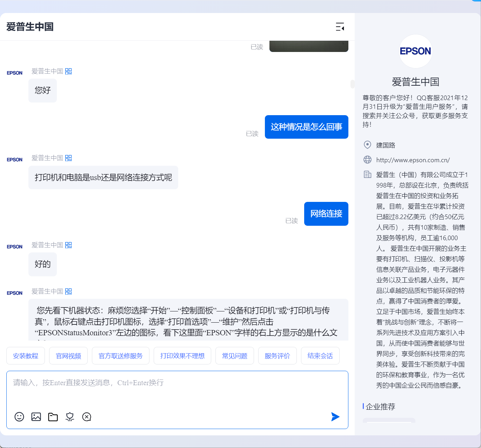Viewport: 481px width, 448px height.
Task: Click the company description paragraph
Action: click(422, 280)
